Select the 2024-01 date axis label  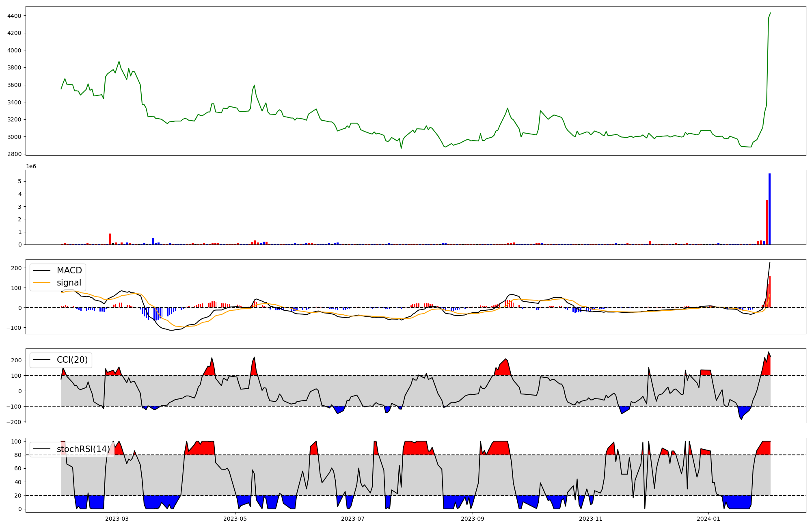[708, 519]
